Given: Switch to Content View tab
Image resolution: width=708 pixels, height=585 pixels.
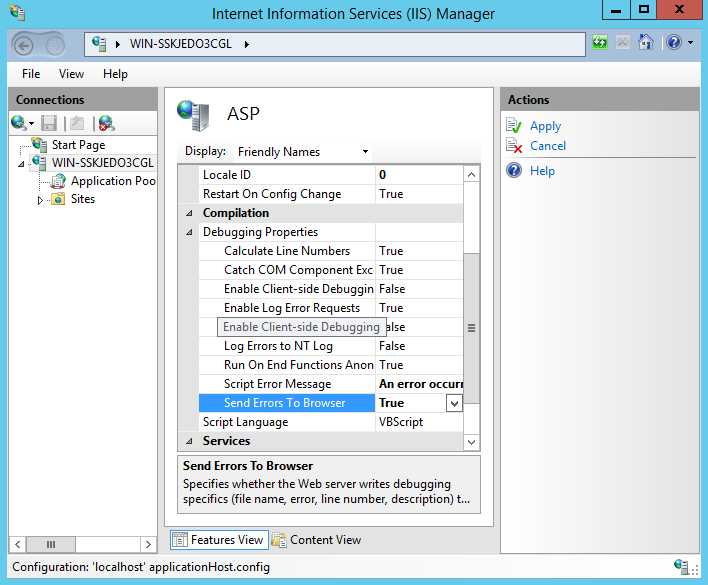Looking at the screenshot, I should 316,540.
